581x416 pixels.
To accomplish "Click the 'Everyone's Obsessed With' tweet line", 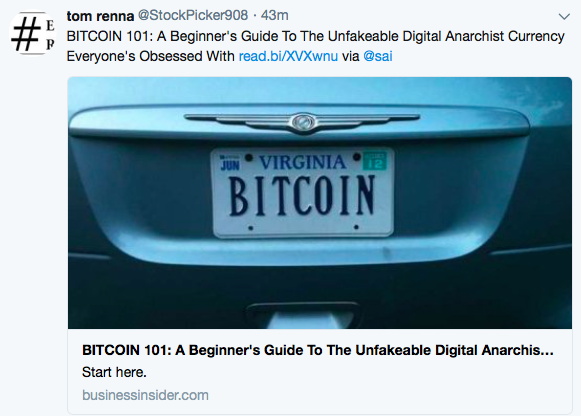I will coord(150,56).
